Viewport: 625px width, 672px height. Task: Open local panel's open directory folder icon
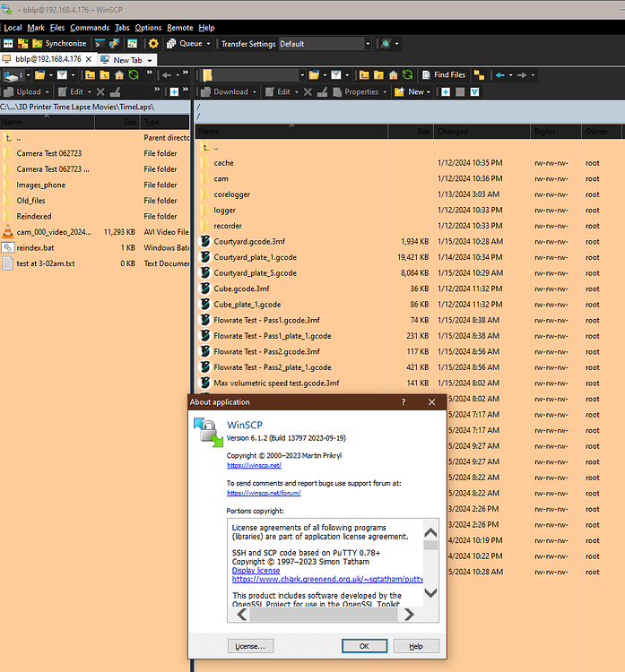39,75
